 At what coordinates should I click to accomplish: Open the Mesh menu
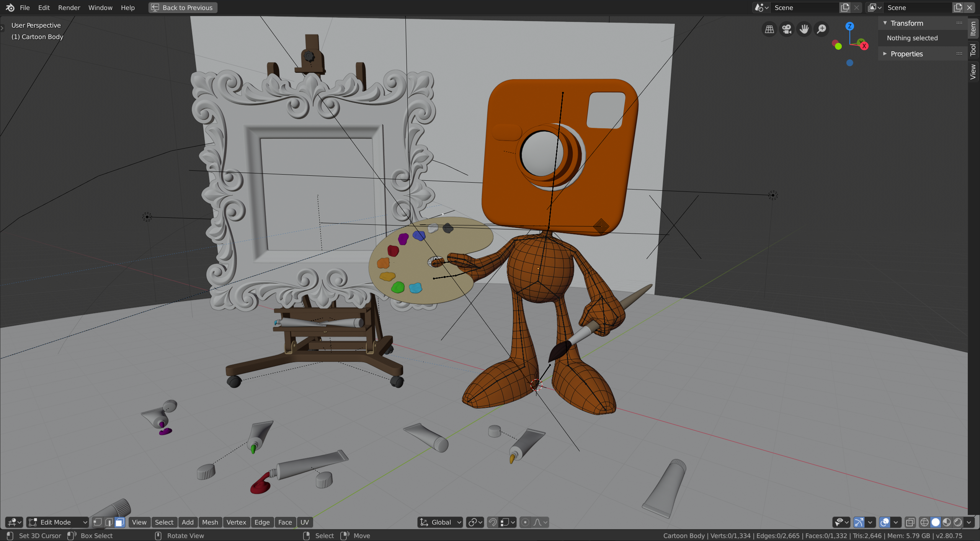click(210, 522)
